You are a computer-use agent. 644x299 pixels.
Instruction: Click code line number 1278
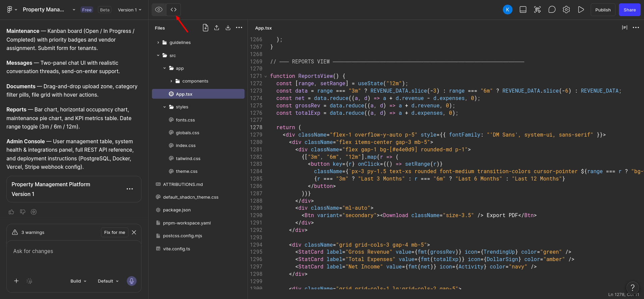pos(256,128)
